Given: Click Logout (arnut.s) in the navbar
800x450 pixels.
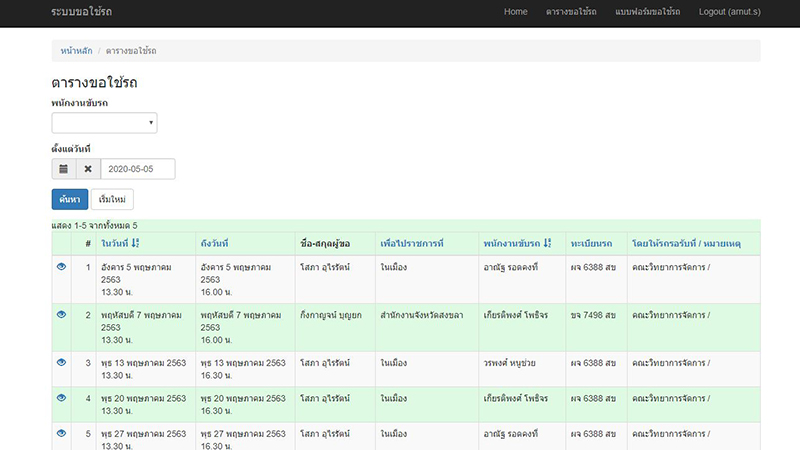Looking at the screenshot, I should coord(730,12).
